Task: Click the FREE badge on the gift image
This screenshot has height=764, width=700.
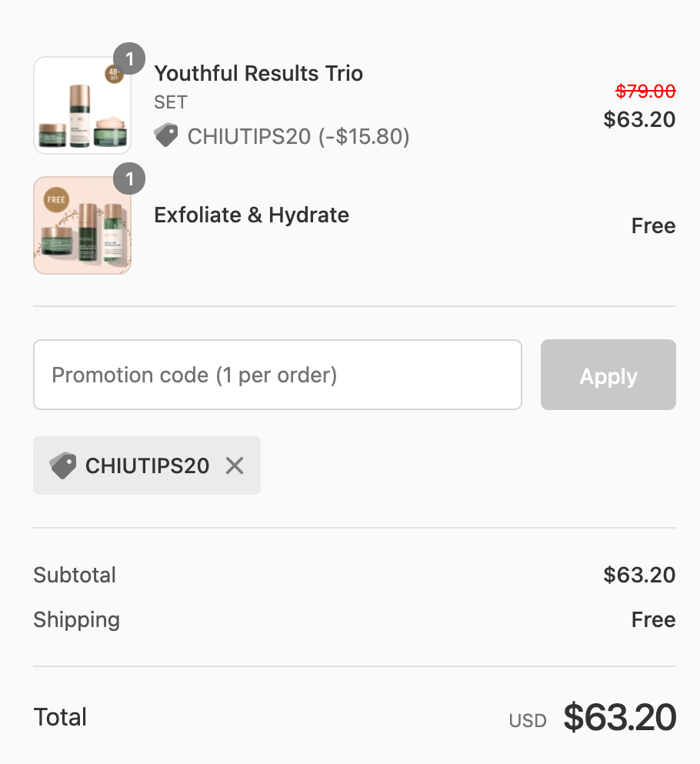Action: 55,199
